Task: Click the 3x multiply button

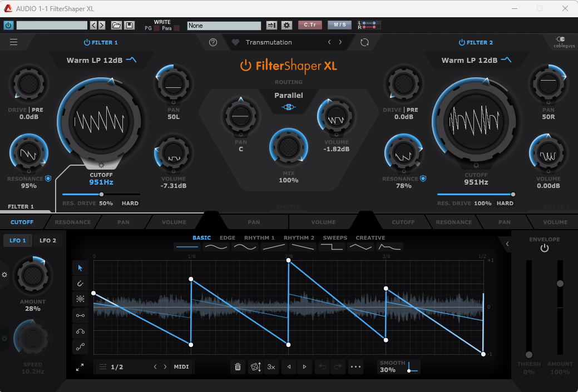Action: (271, 367)
